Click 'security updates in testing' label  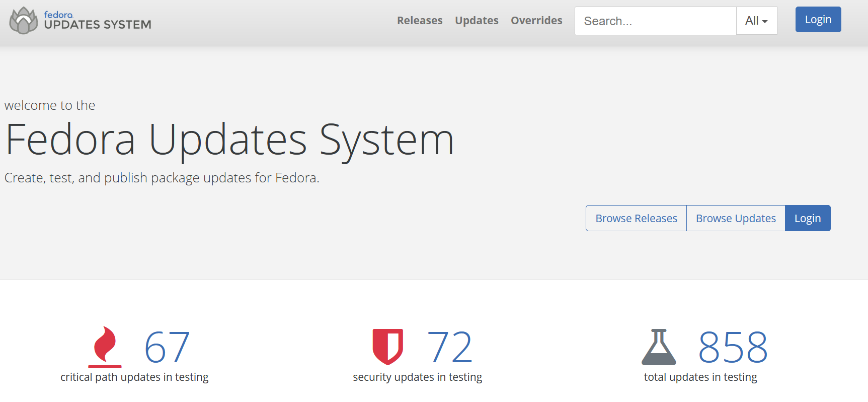click(x=418, y=377)
